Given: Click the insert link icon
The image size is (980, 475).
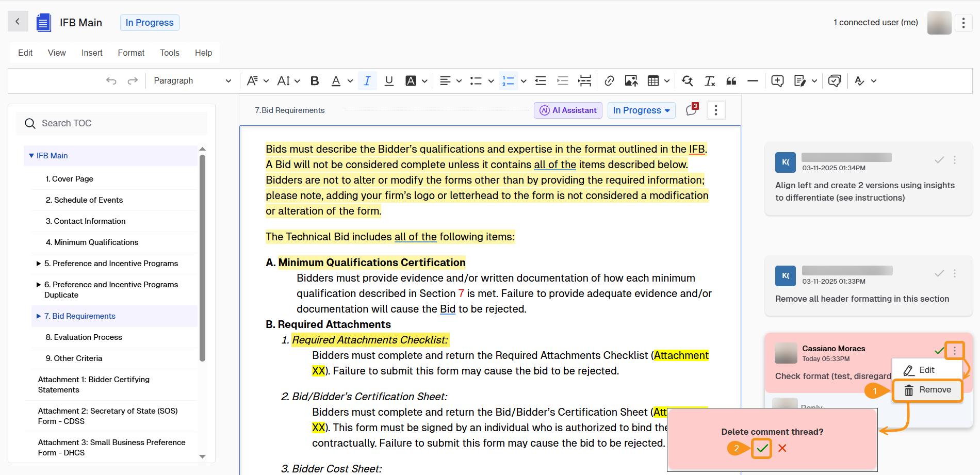Looking at the screenshot, I should tap(609, 81).
